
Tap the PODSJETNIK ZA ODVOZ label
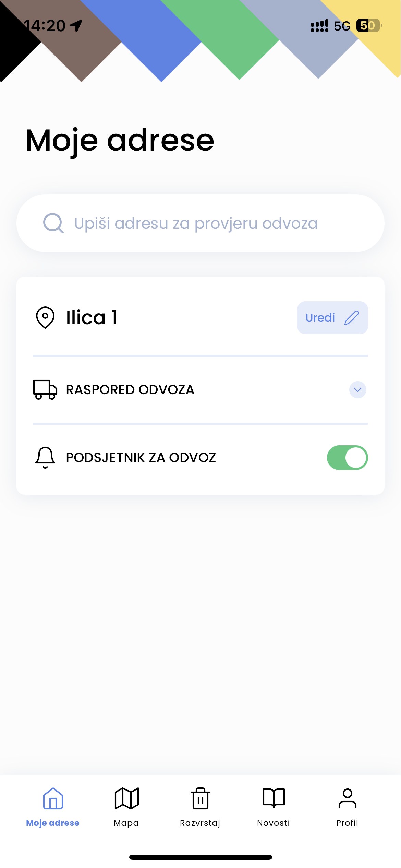pos(141,458)
